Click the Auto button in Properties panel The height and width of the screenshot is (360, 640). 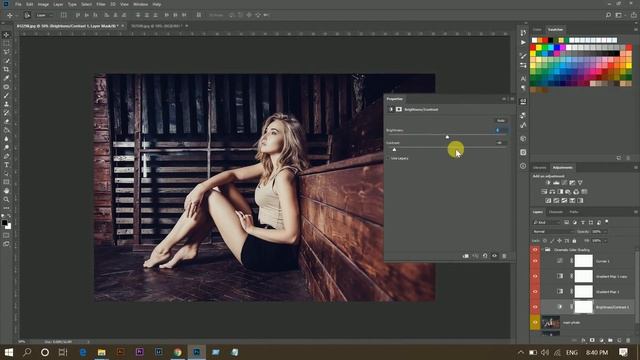[x=501, y=120]
